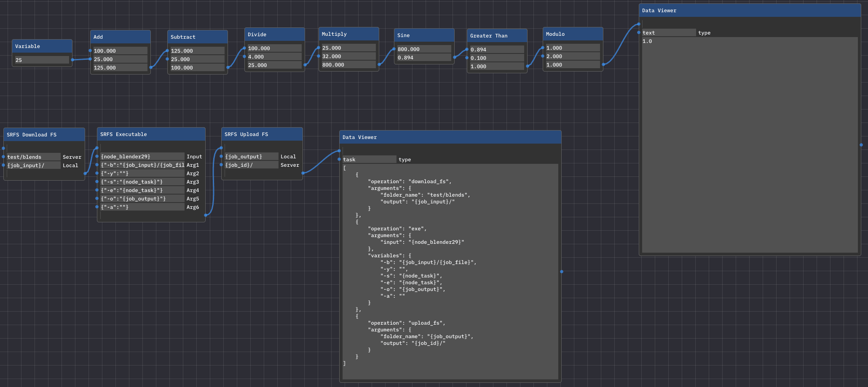Select the {node_blender29} Input field

pos(142,157)
